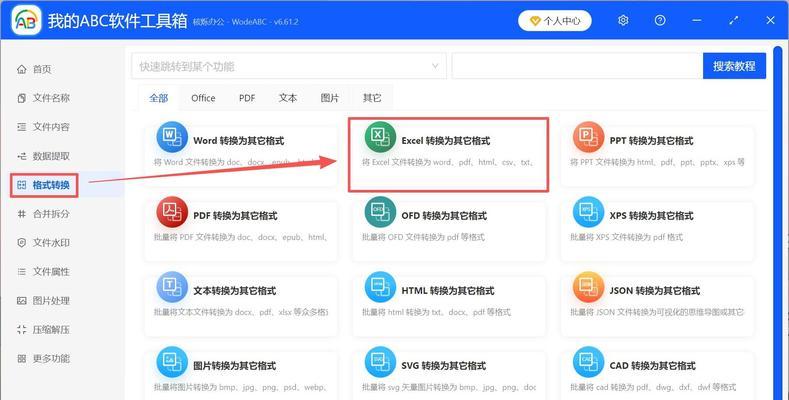
Task: Click the 文件水印 shield icon
Action: tap(22, 243)
